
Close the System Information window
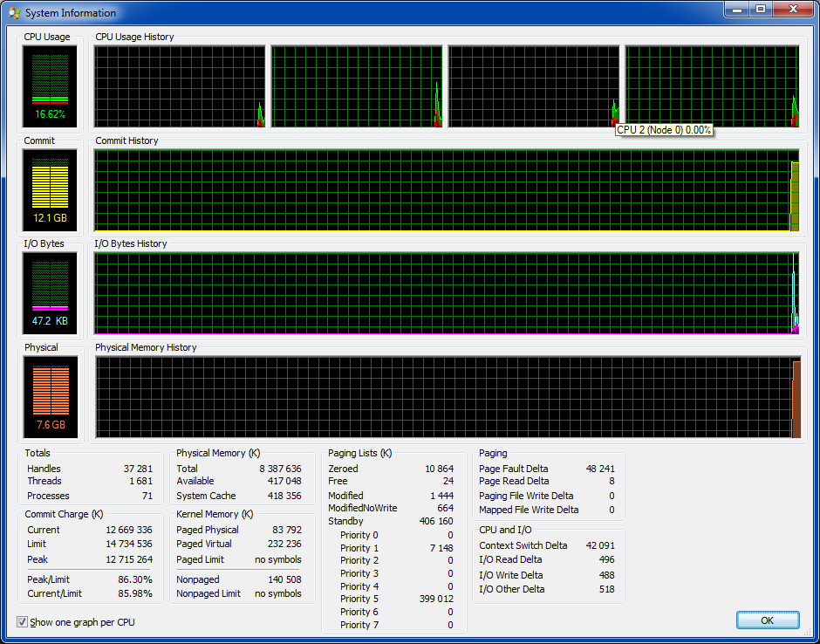click(792, 9)
